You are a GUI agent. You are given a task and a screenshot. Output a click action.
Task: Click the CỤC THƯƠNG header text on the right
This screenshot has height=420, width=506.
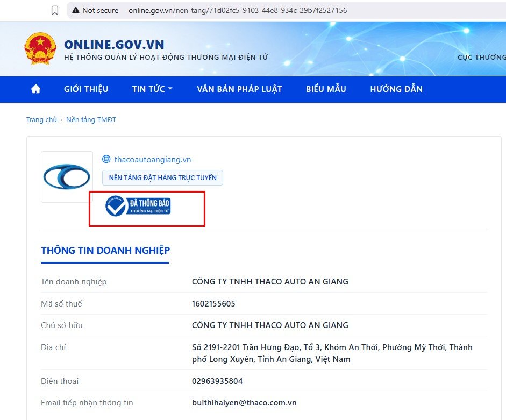pos(481,57)
